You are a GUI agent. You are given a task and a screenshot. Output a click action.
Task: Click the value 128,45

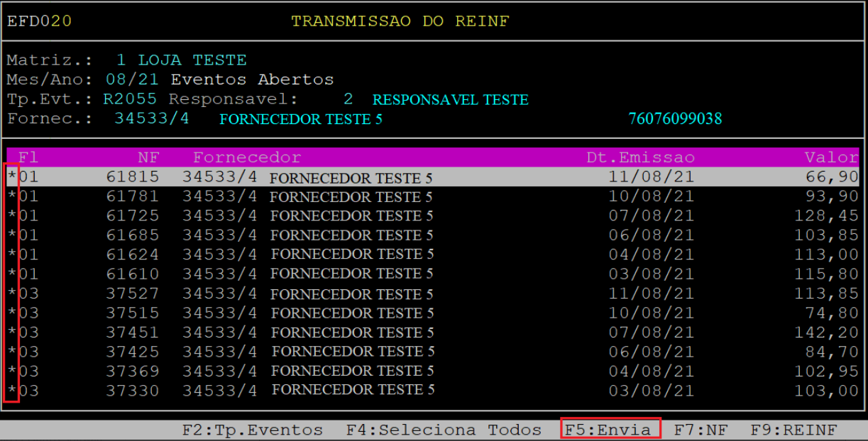[x=827, y=216]
